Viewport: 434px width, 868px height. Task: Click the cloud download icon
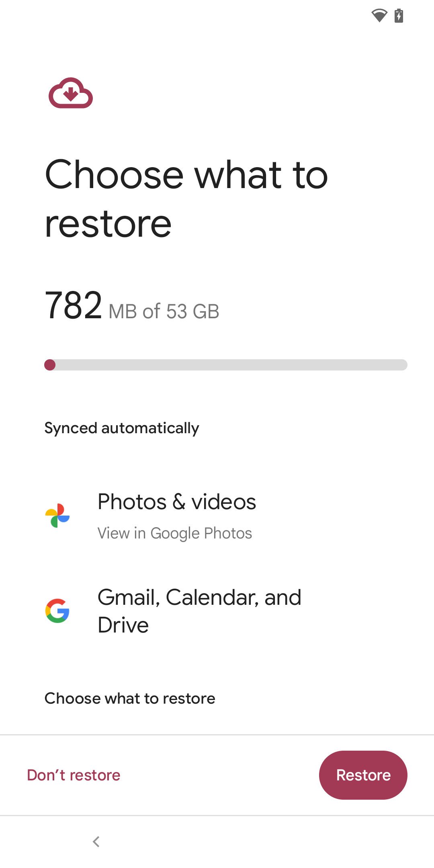pyautogui.click(x=71, y=93)
